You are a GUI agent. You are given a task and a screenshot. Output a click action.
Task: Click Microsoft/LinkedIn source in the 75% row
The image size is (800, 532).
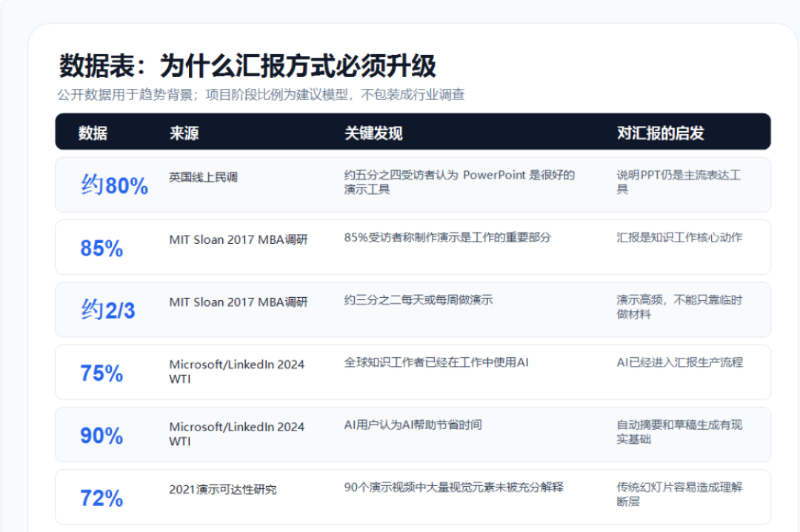point(237,372)
